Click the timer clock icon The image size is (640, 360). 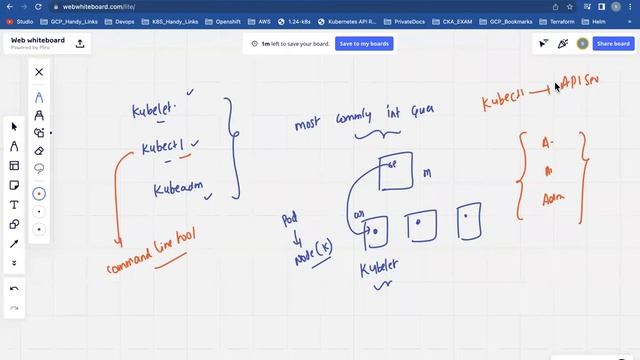coord(254,44)
